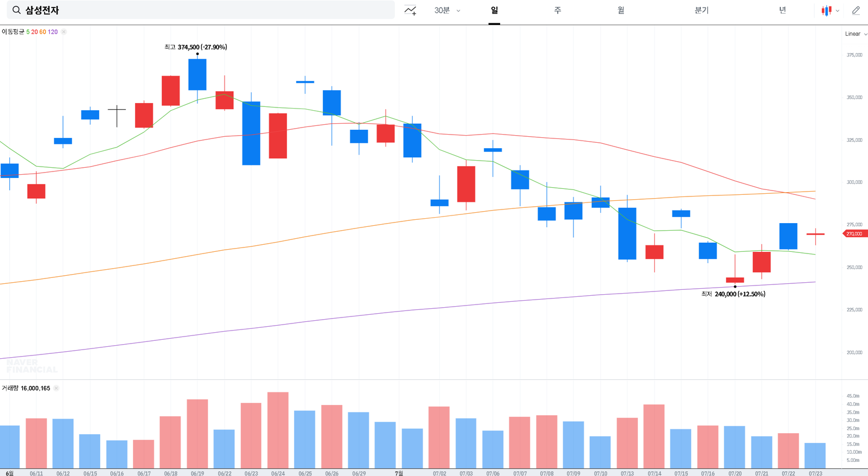This screenshot has width=868, height=476.
Task: Click the 07/02 date axis label
Action: pos(439,473)
